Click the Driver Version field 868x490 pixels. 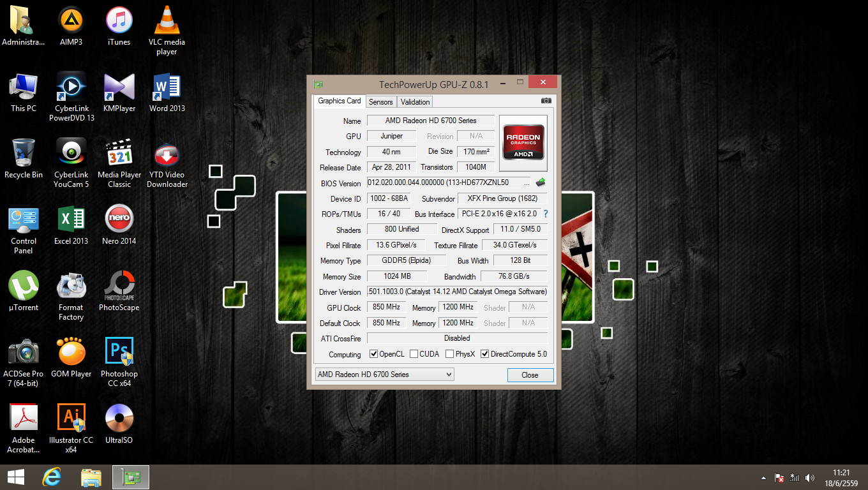(457, 292)
